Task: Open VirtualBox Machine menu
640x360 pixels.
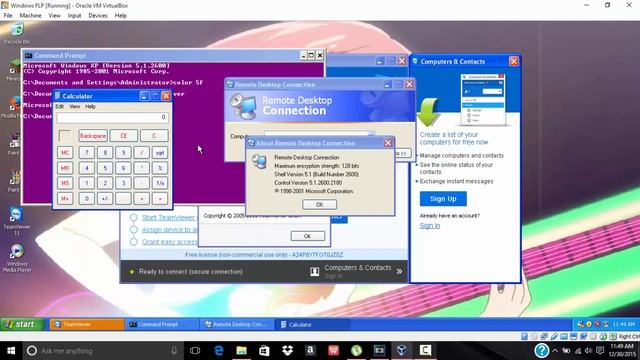Action: [x=31, y=16]
